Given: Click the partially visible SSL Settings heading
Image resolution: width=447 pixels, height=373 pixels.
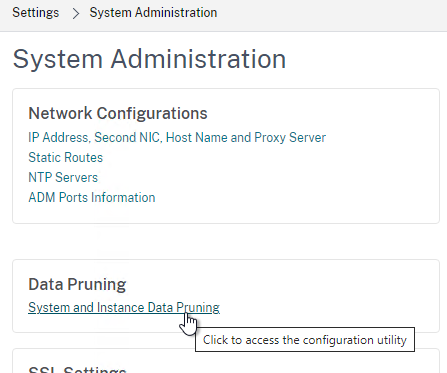Looking at the screenshot, I should pyautogui.click(x=77, y=369).
